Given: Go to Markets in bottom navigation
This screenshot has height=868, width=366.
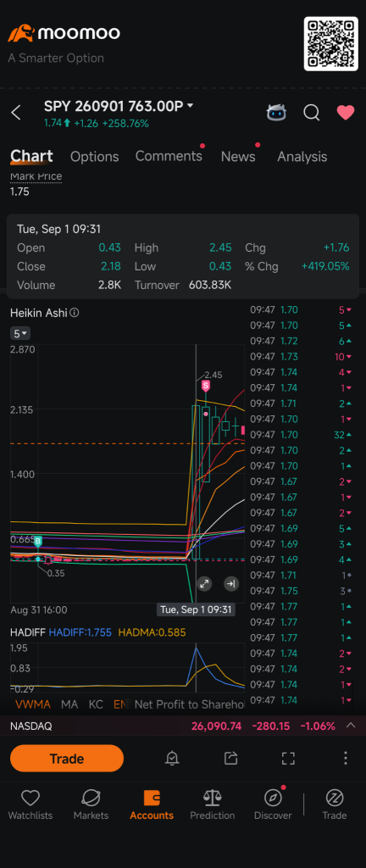Looking at the screenshot, I should tap(91, 804).
